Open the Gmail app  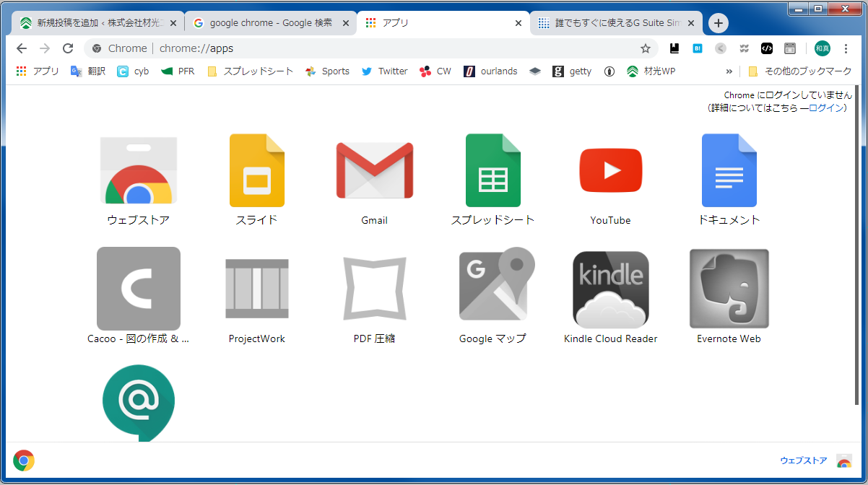tap(375, 171)
